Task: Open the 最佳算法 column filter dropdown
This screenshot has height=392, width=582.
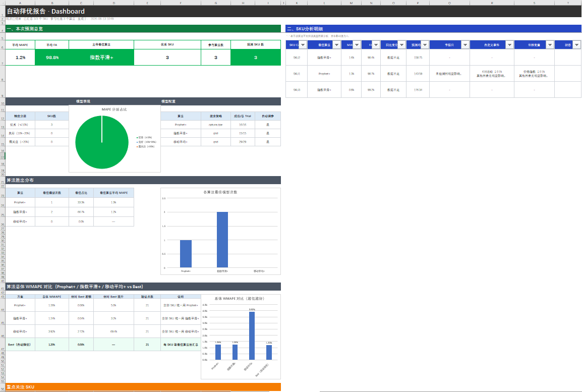Action: [336, 45]
